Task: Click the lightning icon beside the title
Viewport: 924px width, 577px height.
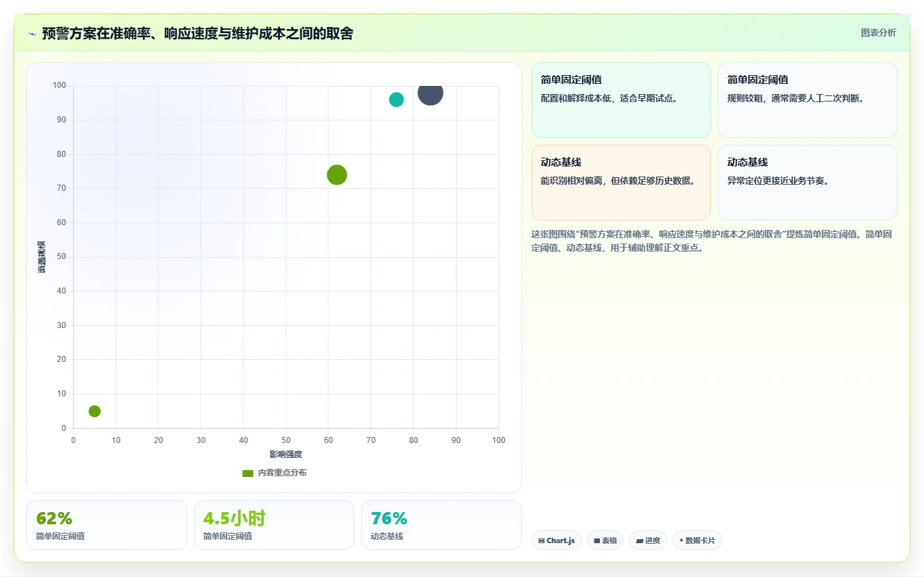Action: coord(32,34)
